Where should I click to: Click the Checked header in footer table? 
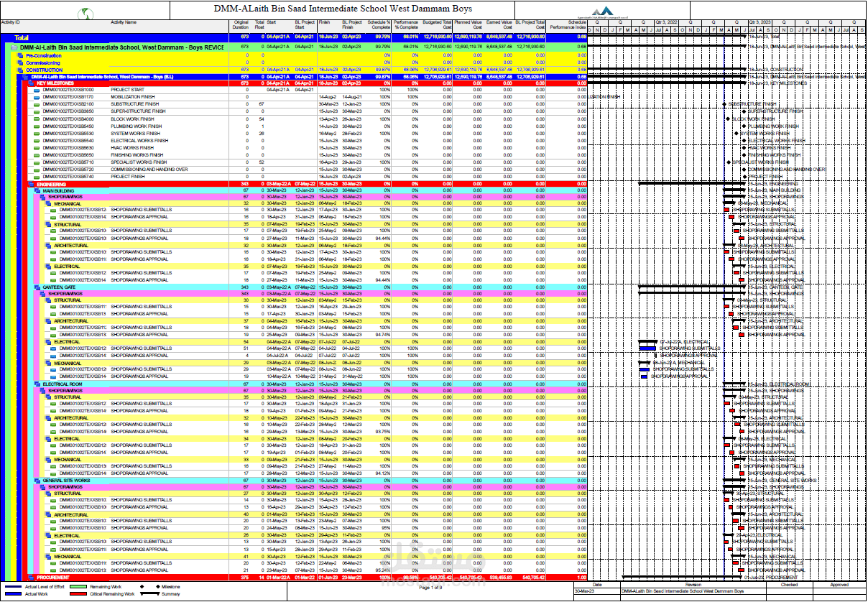tap(789, 585)
